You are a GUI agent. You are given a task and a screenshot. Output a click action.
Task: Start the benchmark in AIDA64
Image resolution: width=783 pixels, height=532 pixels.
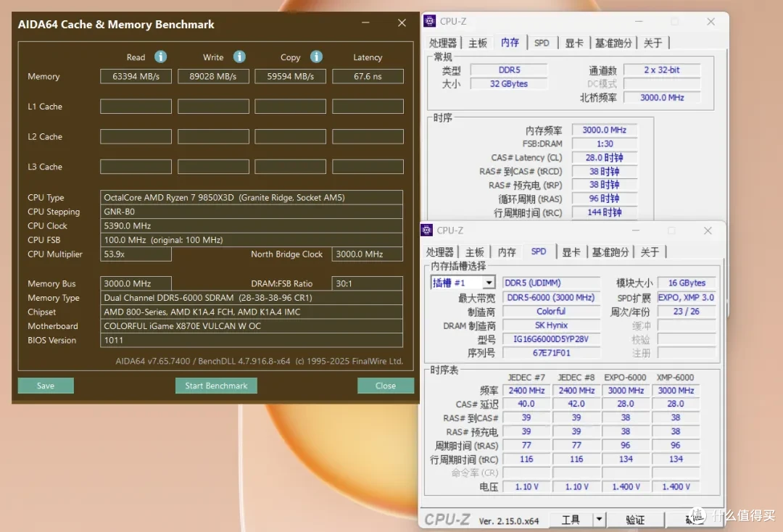(216, 386)
